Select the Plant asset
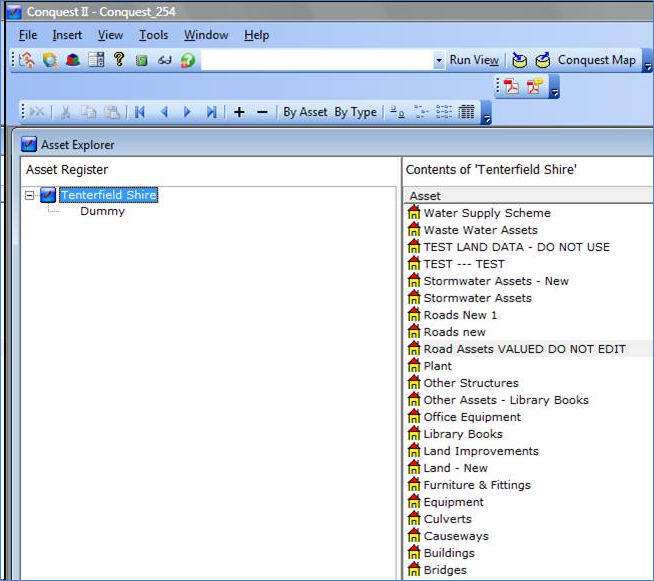This screenshot has height=581, width=654. (438, 366)
